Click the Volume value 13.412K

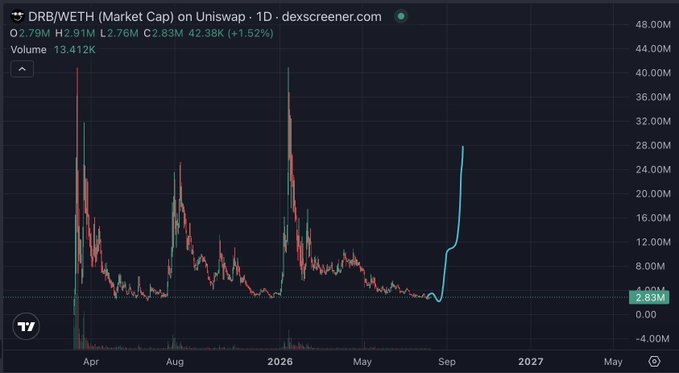(x=74, y=50)
